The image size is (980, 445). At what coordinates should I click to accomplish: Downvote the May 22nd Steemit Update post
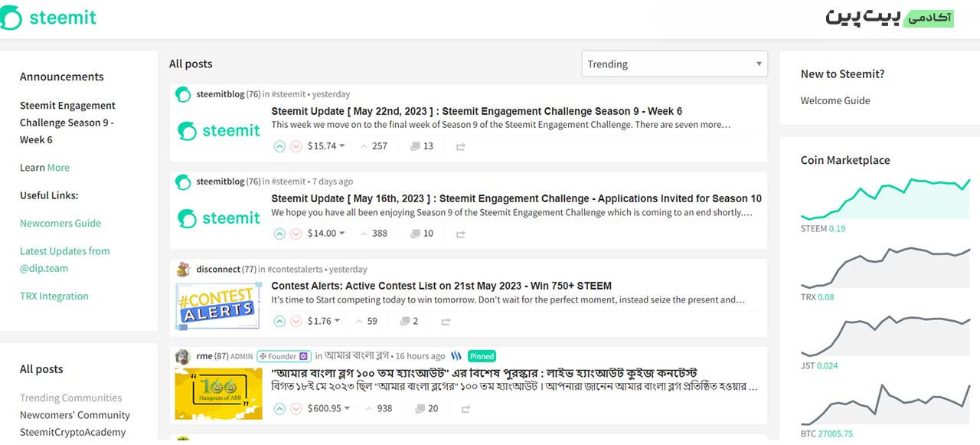pyautogui.click(x=296, y=146)
